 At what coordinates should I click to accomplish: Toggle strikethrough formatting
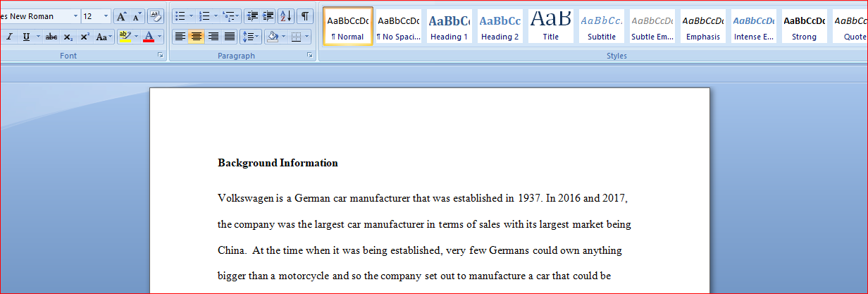coord(51,37)
